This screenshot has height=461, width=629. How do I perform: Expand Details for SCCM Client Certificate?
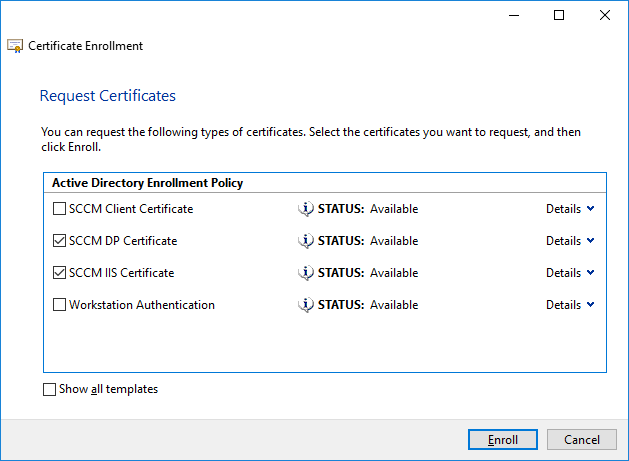[570, 209]
